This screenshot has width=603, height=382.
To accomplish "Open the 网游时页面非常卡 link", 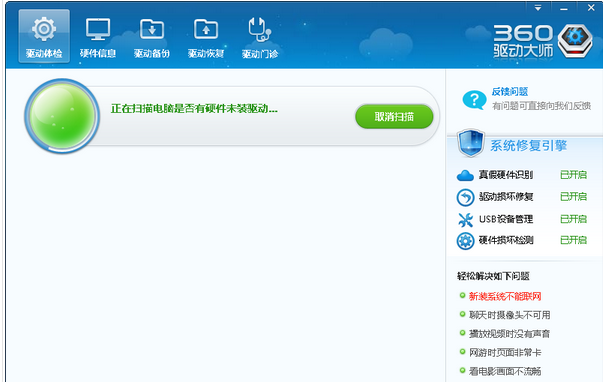I will (x=505, y=352).
